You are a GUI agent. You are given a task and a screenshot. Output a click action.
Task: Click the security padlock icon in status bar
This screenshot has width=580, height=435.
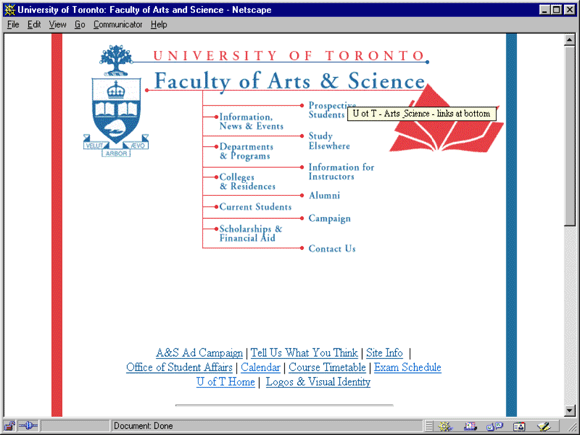tap(10, 426)
